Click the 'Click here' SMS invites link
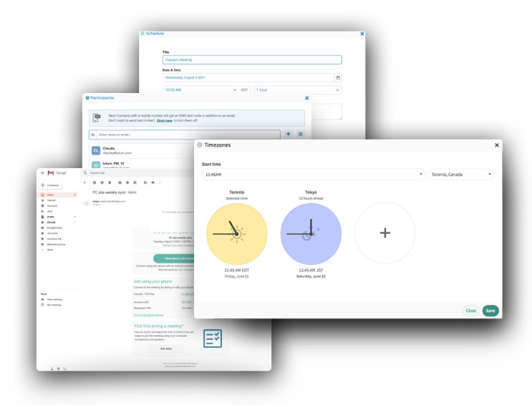 tap(164, 121)
